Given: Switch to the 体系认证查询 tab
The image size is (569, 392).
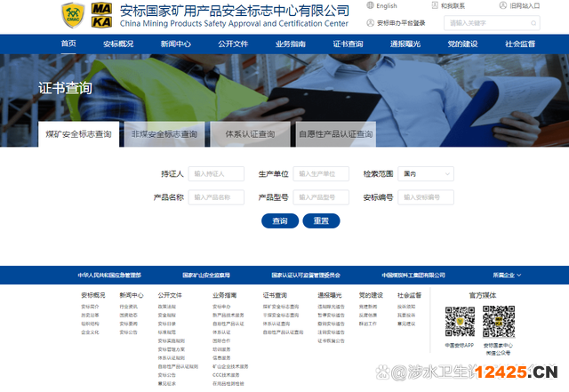Looking at the screenshot, I should 250,134.
